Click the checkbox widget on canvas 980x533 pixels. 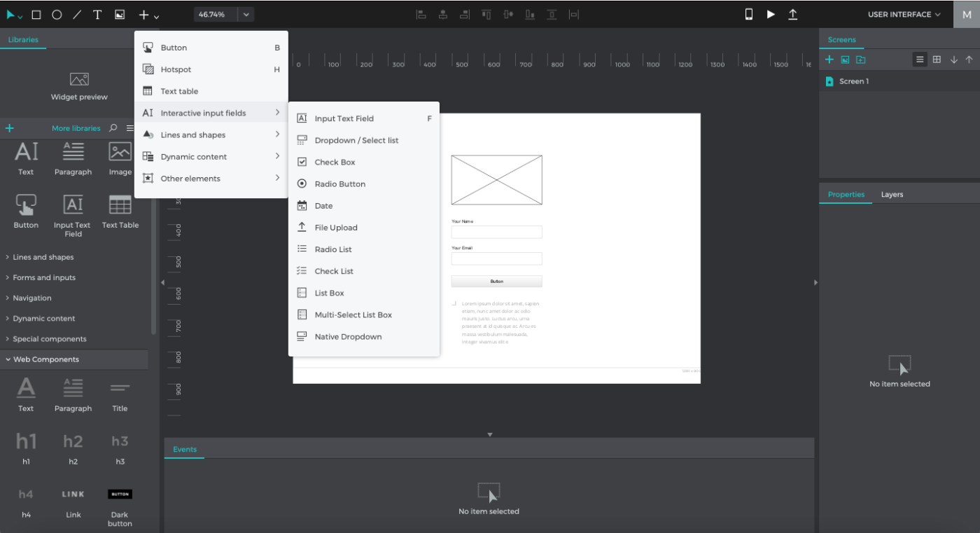click(x=454, y=304)
